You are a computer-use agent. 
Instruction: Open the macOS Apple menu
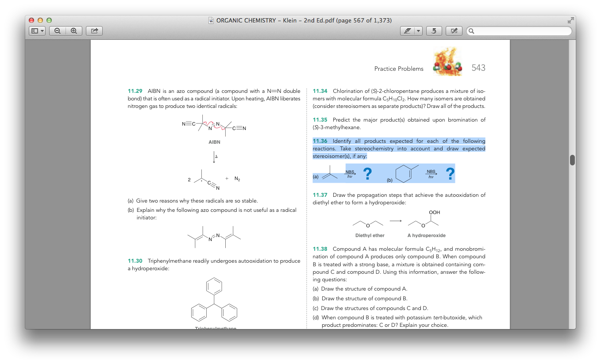point(7,4)
